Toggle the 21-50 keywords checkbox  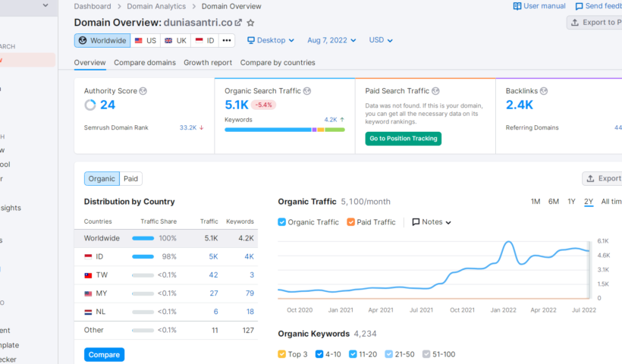pos(388,354)
